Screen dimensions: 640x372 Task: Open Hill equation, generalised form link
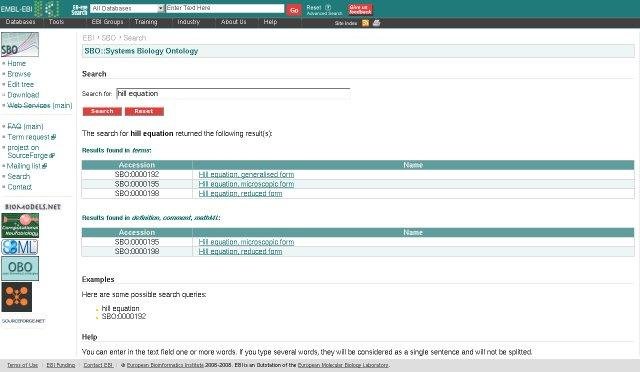[246, 175]
